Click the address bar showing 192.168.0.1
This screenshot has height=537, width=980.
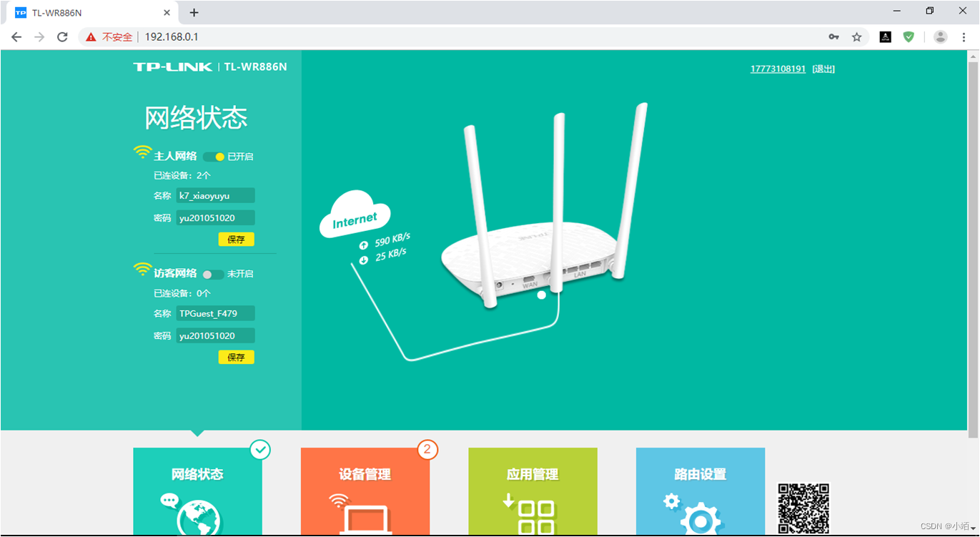pos(472,36)
